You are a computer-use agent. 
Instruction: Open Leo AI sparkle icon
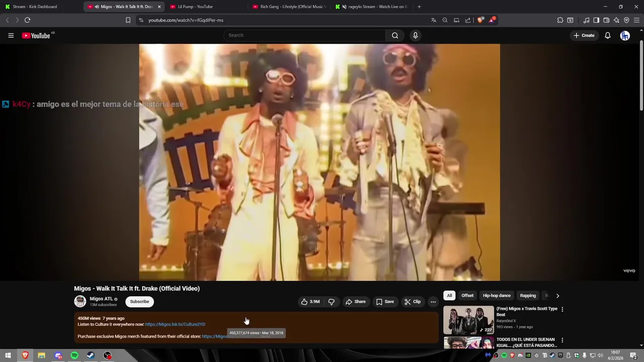(x=616, y=20)
